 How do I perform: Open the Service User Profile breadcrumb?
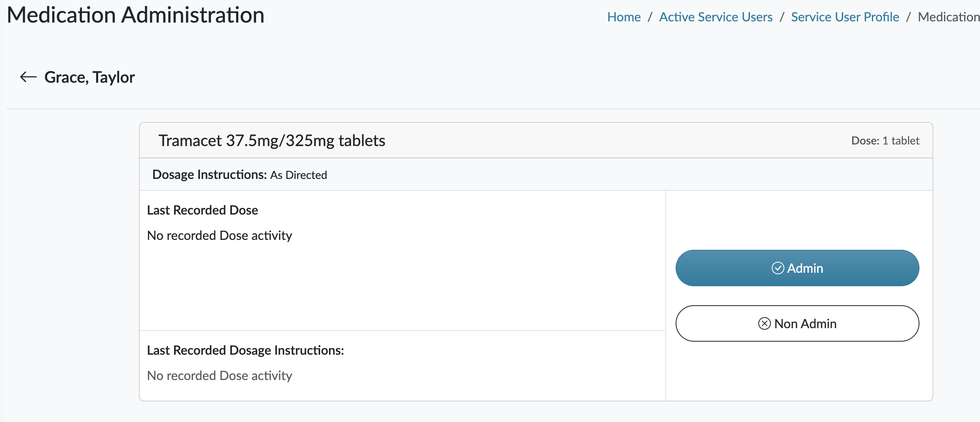pyautogui.click(x=845, y=17)
